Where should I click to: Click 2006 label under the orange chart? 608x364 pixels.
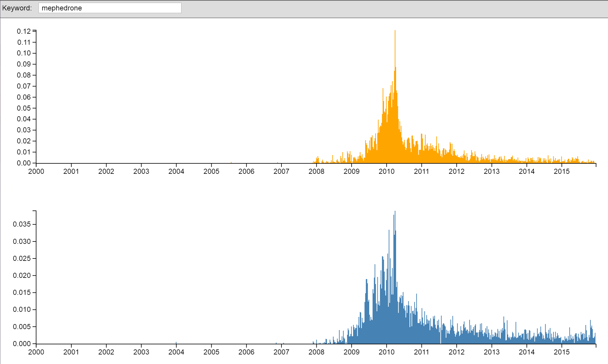[246, 171]
